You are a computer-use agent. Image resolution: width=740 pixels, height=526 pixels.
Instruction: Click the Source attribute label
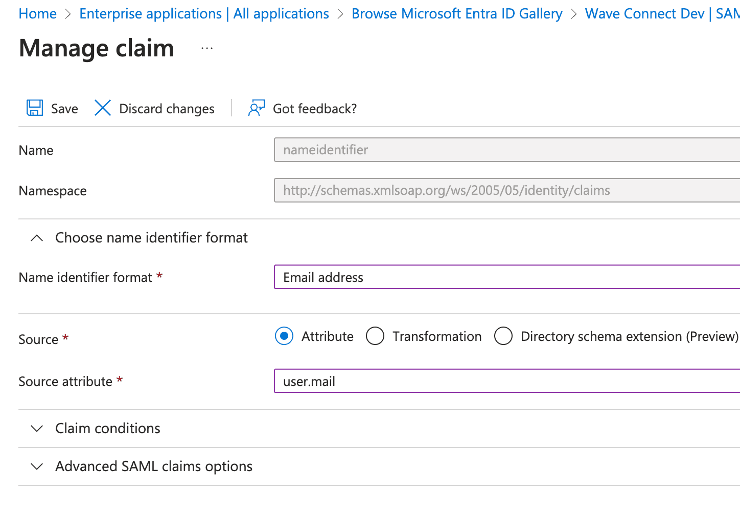click(x=65, y=381)
